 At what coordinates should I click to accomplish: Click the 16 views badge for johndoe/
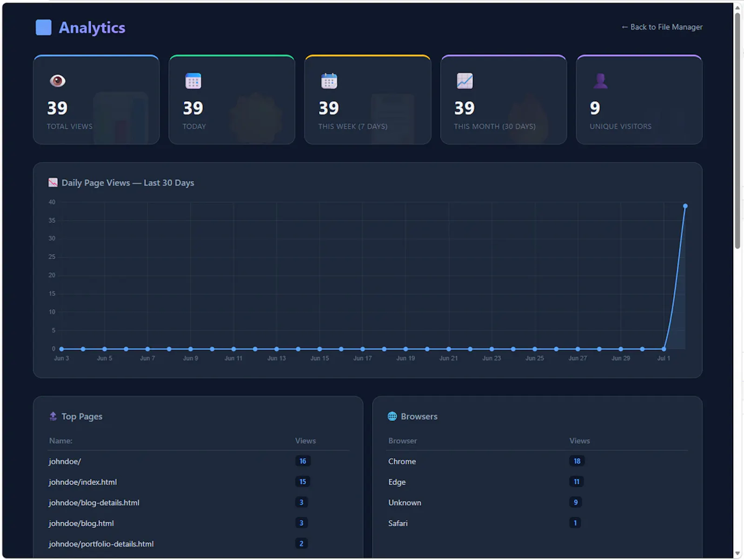click(303, 461)
